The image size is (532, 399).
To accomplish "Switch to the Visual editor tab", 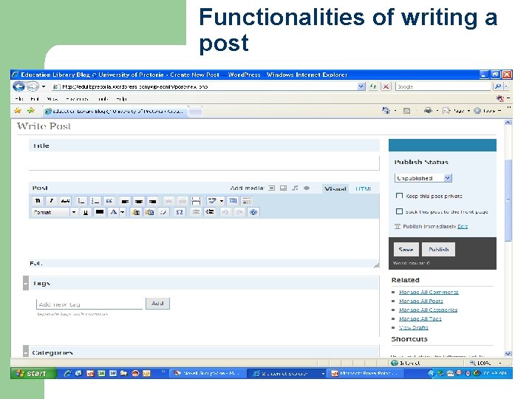I will tap(335, 188).
